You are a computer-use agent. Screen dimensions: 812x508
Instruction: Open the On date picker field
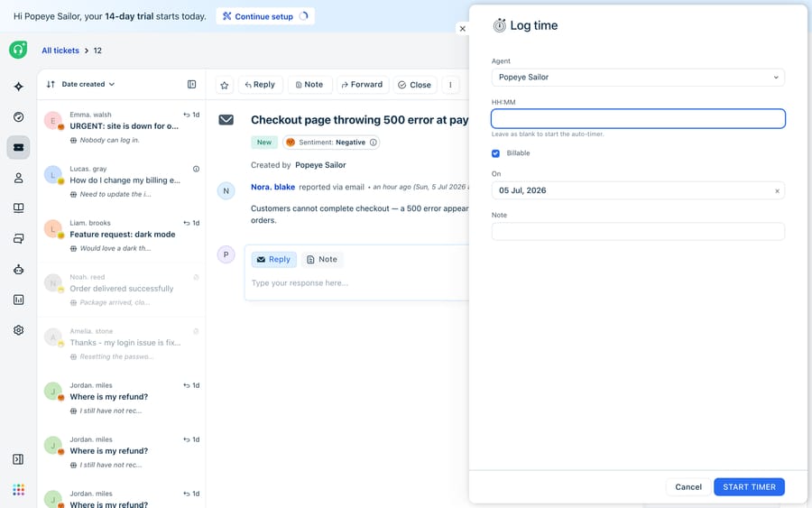pos(638,190)
